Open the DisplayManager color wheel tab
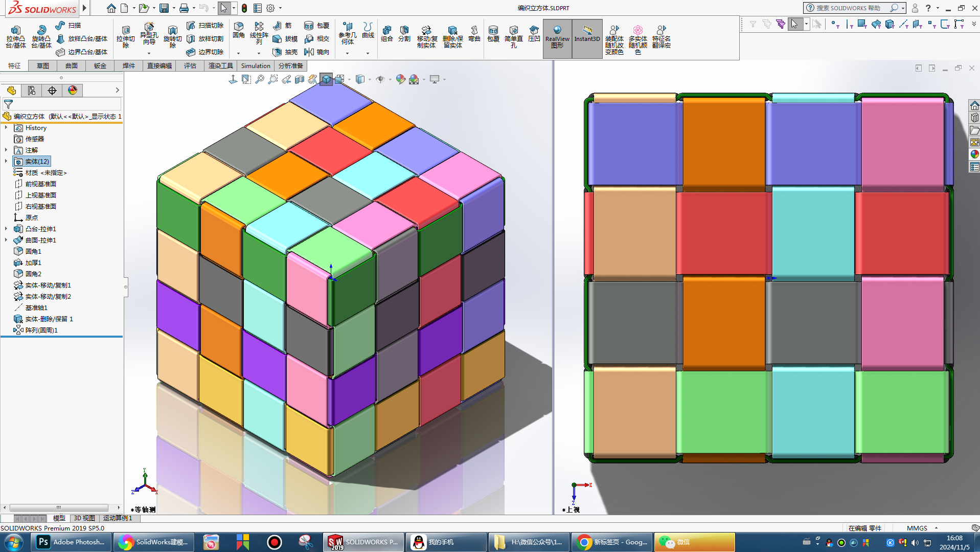The width and height of the screenshot is (980, 552). (x=73, y=91)
